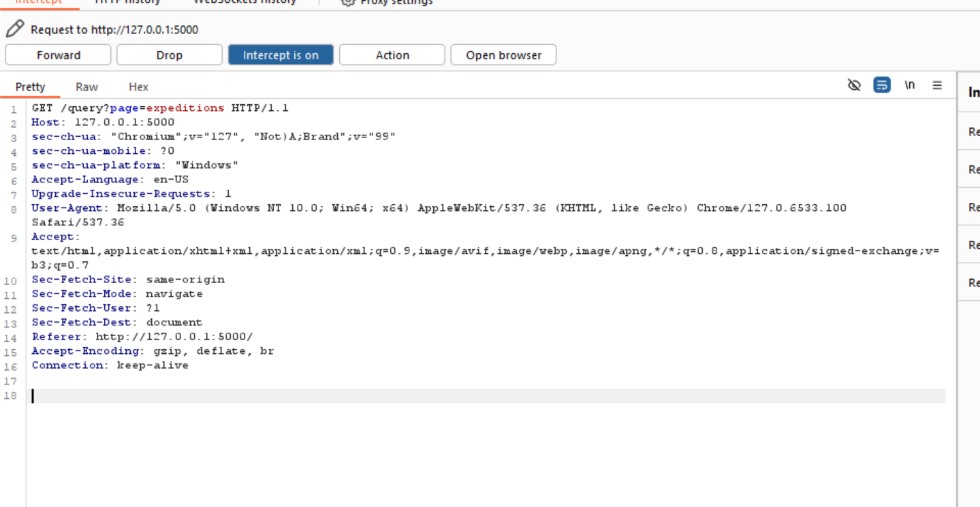Screen dimensions: 980x507
Task: Select the Pretty view tab
Action: 30,86
